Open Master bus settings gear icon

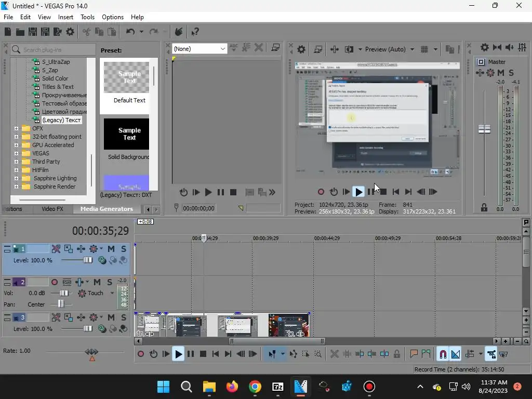[485, 47]
